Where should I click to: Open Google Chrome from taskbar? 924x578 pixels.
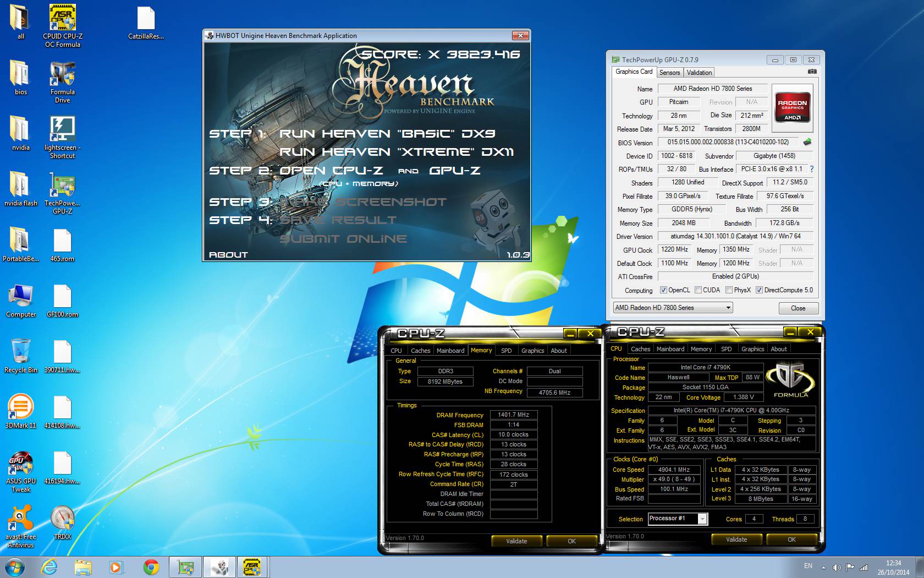pos(151,567)
